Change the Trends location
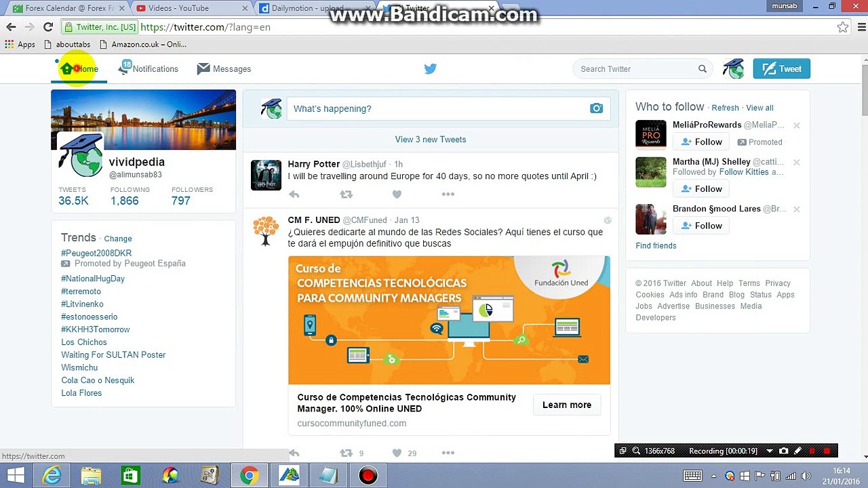The width and height of the screenshot is (868, 488). [118, 239]
